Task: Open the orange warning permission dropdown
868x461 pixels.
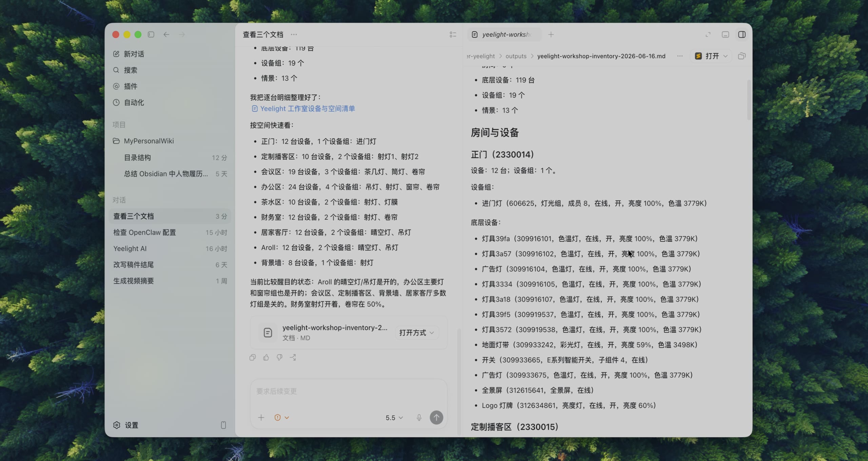Action: pos(281,418)
